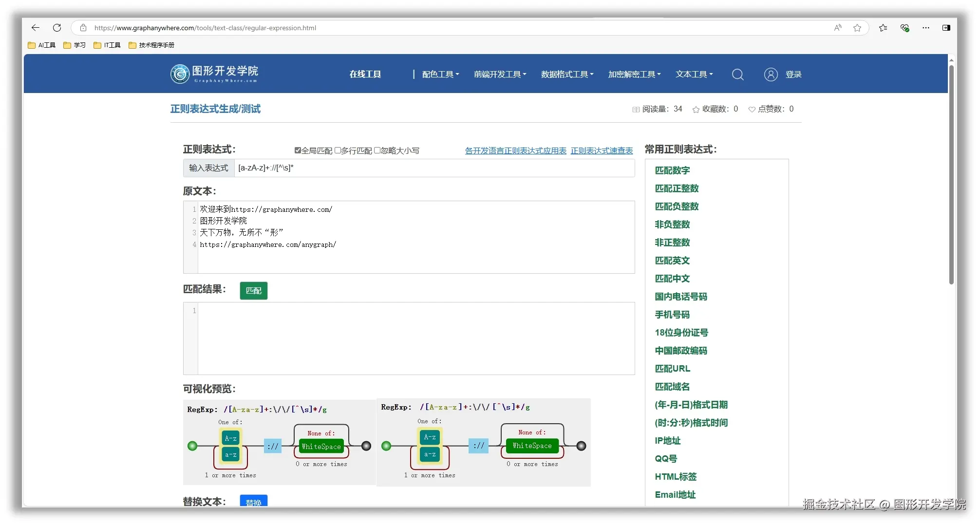
Task: Select the 匹配英文 preset
Action: tap(672, 261)
